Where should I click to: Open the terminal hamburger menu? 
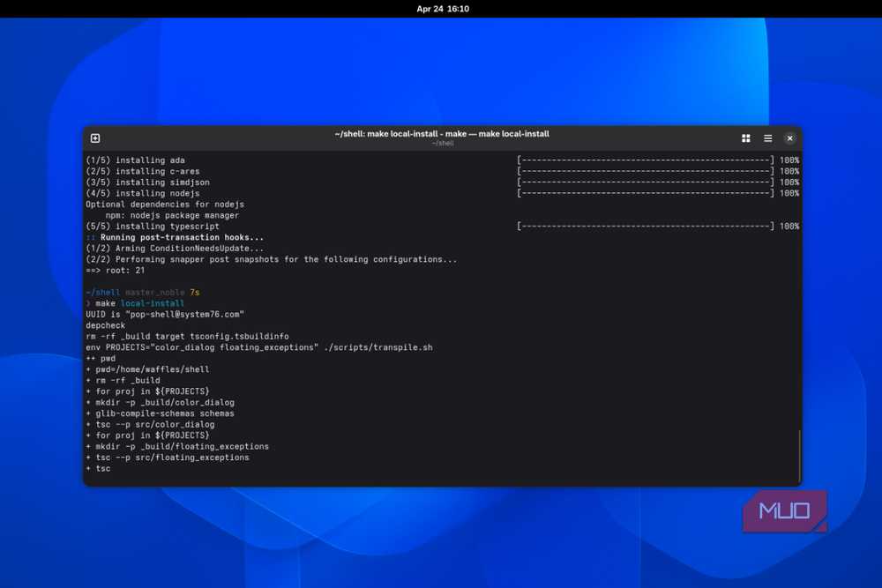point(768,138)
